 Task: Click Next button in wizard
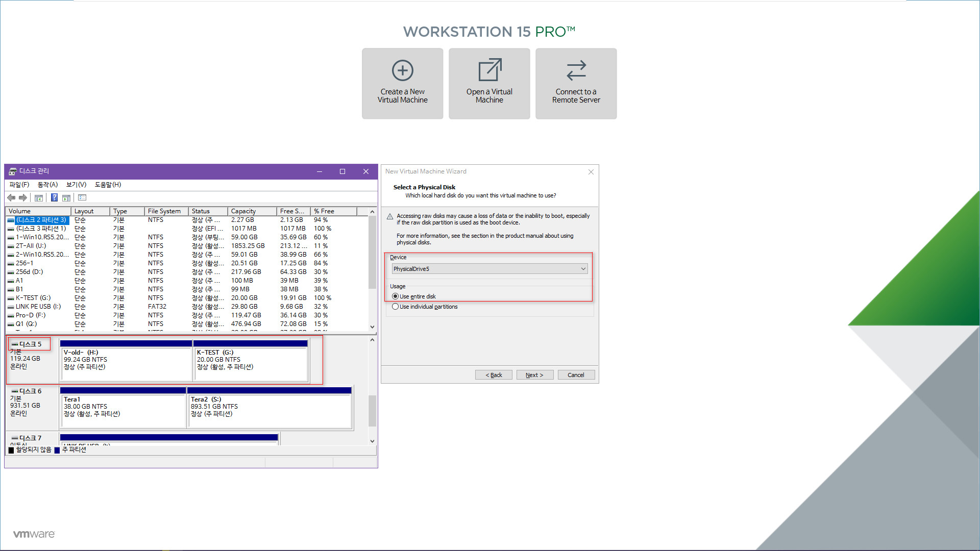pos(534,375)
